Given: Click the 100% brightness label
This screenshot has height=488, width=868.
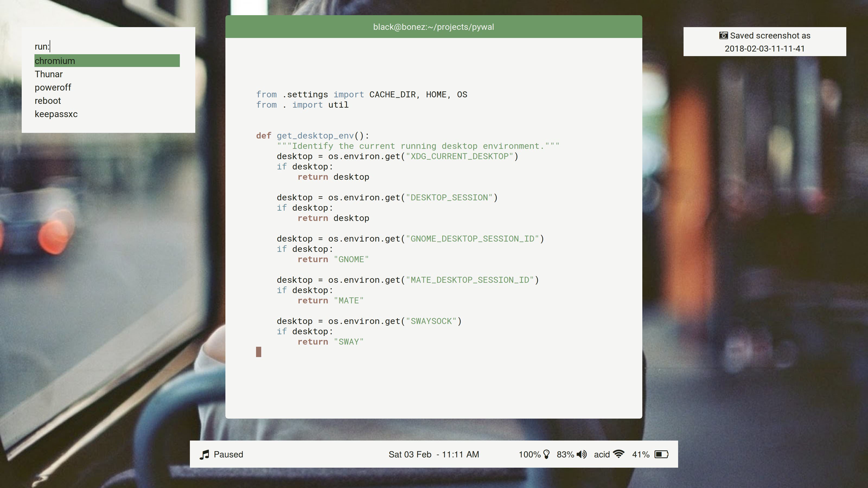Looking at the screenshot, I should coord(529,454).
